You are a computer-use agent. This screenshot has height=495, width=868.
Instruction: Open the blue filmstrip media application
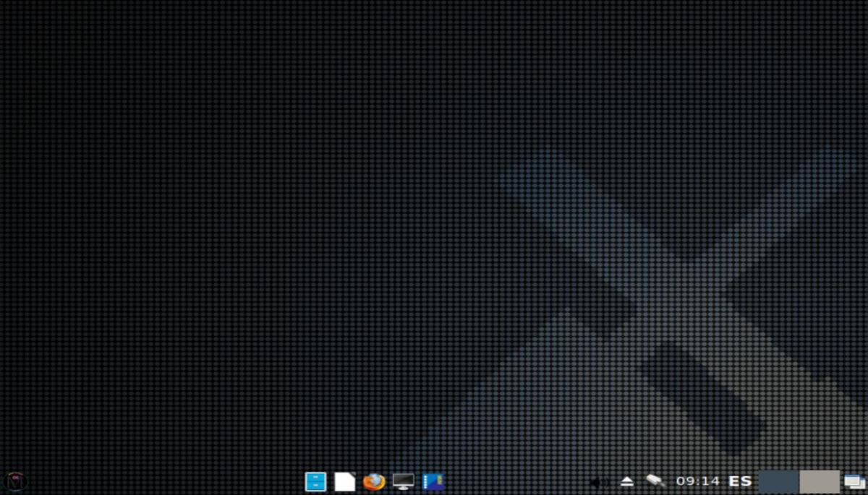point(433,481)
